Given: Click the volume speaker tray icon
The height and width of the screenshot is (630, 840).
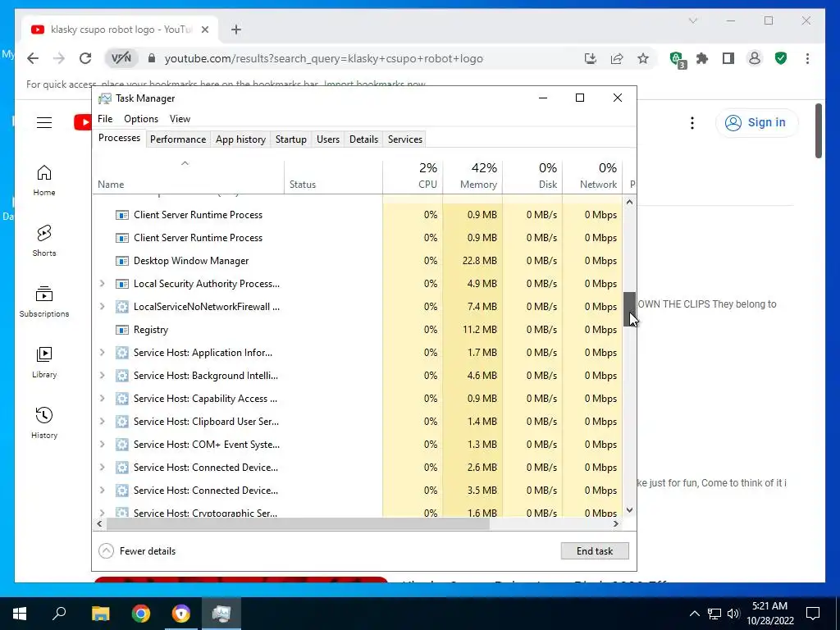Looking at the screenshot, I should pyautogui.click(x=733, y=614).
